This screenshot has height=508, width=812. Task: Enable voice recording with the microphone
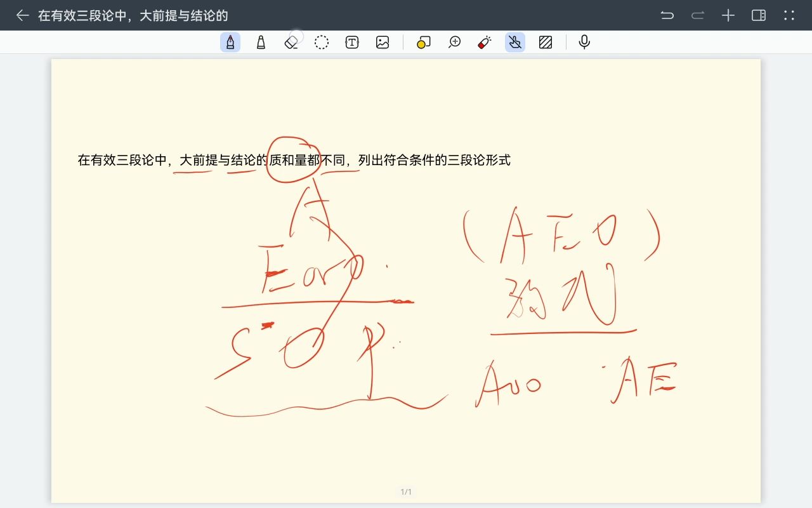click(583, 42)
